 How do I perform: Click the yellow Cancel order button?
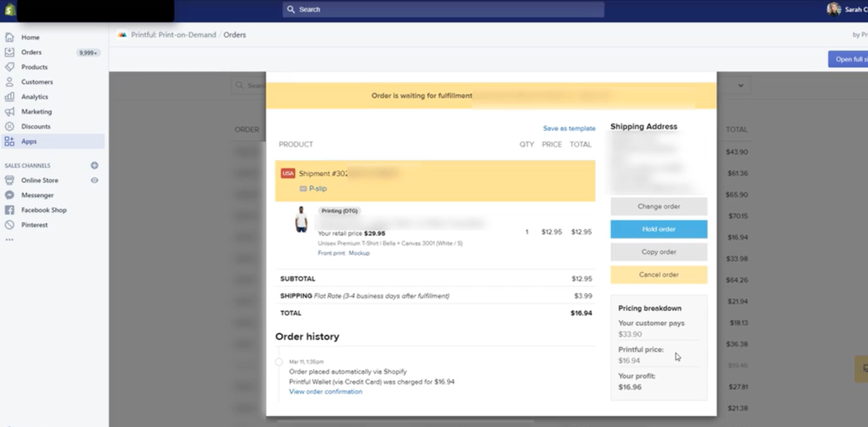(659, 274)
